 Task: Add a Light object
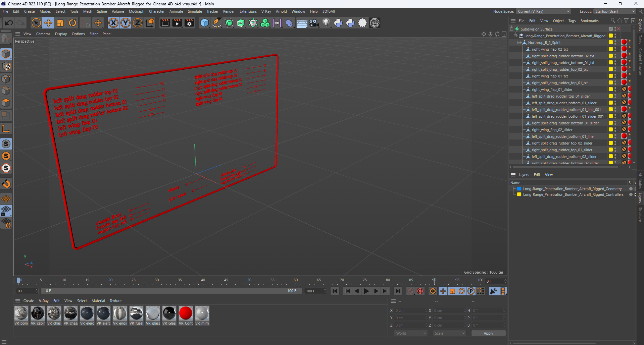tap(326, 23)
